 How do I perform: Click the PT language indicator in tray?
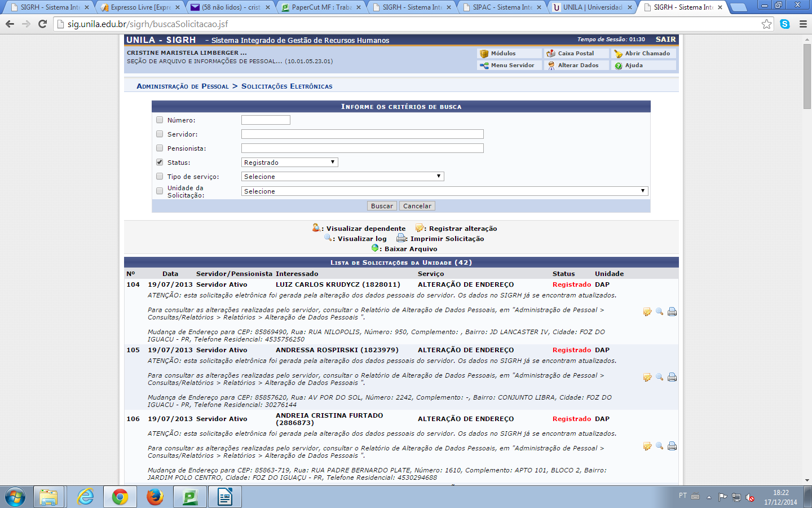683,496
